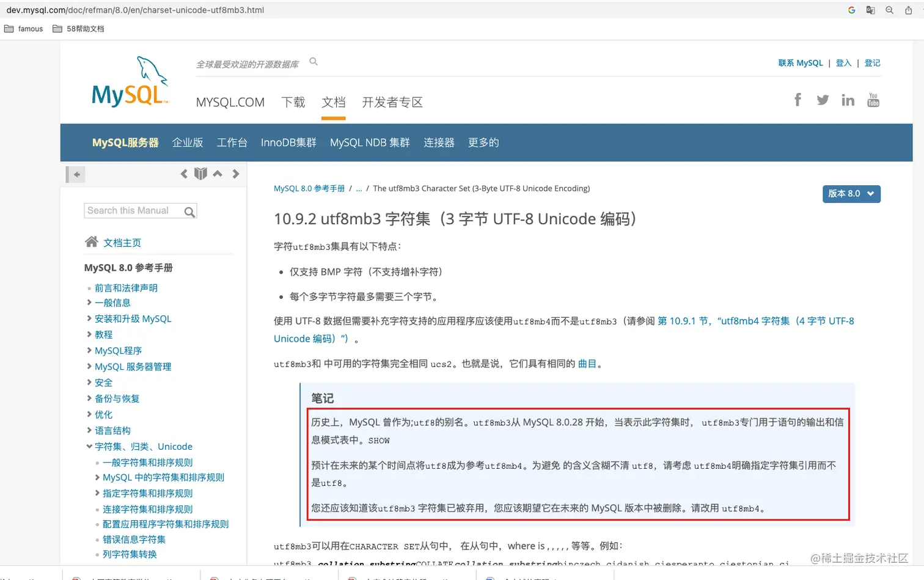
Task: Collapse the 字符集、归类、Unicode section
Action: tap(89, 446)
